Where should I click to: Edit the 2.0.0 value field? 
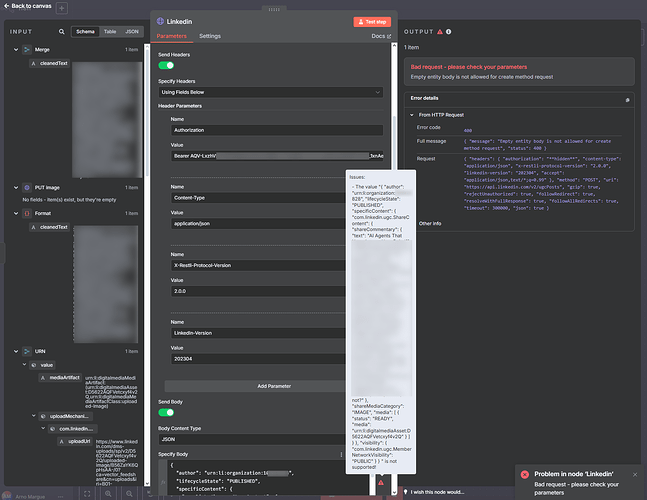pos(258,291)
